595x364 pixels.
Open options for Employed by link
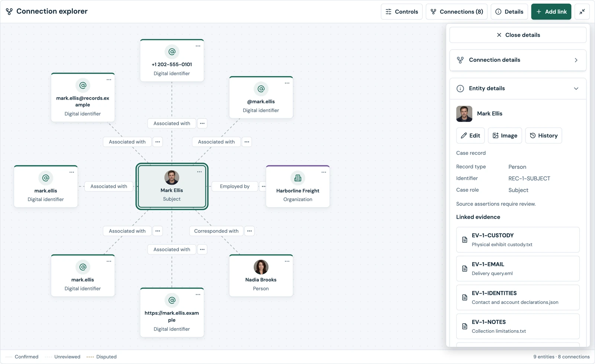point(263,186)
